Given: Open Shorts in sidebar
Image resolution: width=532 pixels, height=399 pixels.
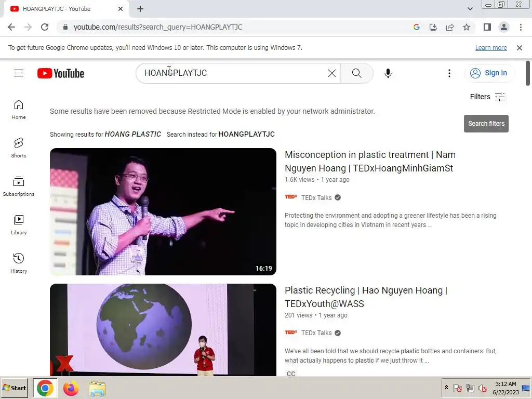Looking at the screenshot, I should point(19,148).
